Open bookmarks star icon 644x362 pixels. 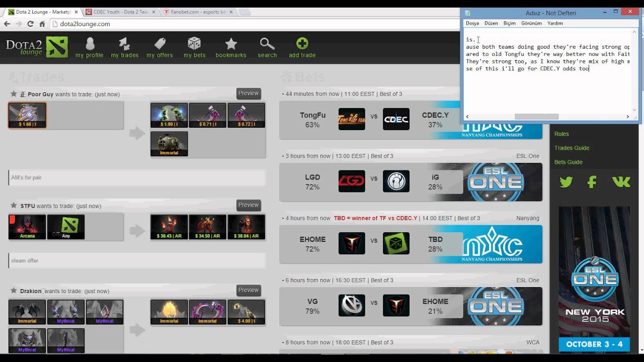click(x=231, y=44)
